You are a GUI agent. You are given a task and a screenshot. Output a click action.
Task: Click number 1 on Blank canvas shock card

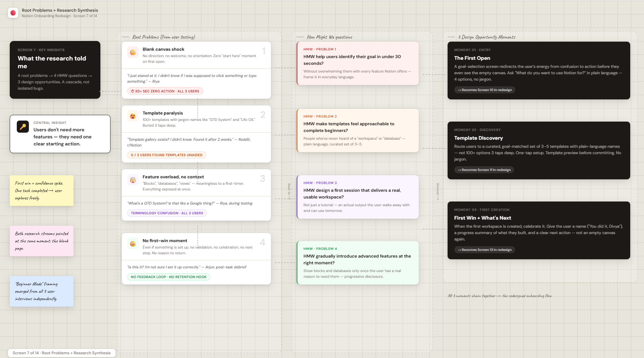[x=264, y=51]
